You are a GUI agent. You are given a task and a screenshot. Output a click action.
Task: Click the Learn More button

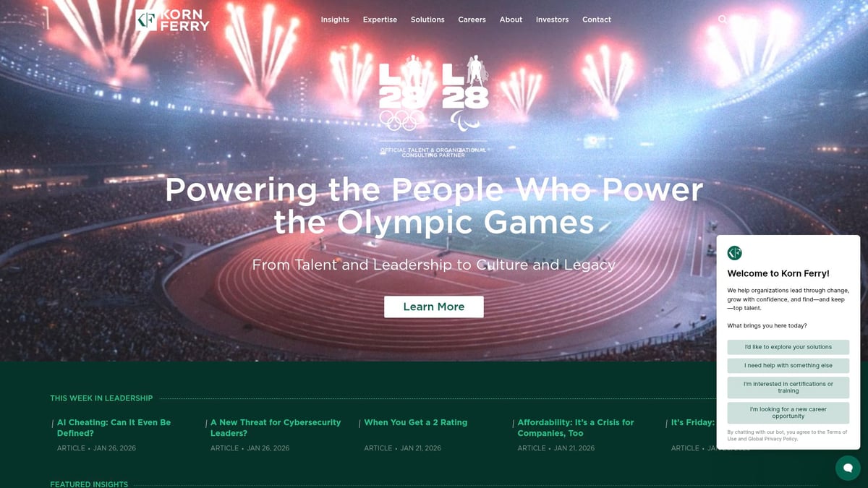tap(434, 307)
